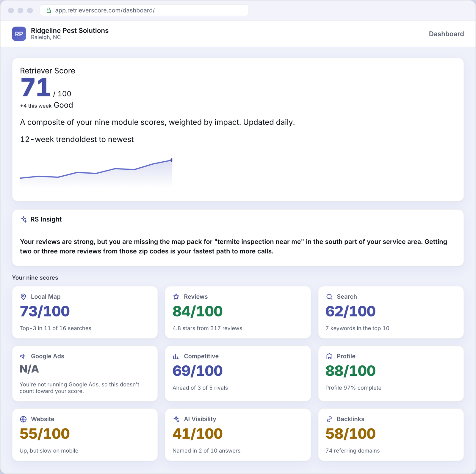Click the composite score description sentence
This screenshot has height=474, width=476.
(157, 122)
